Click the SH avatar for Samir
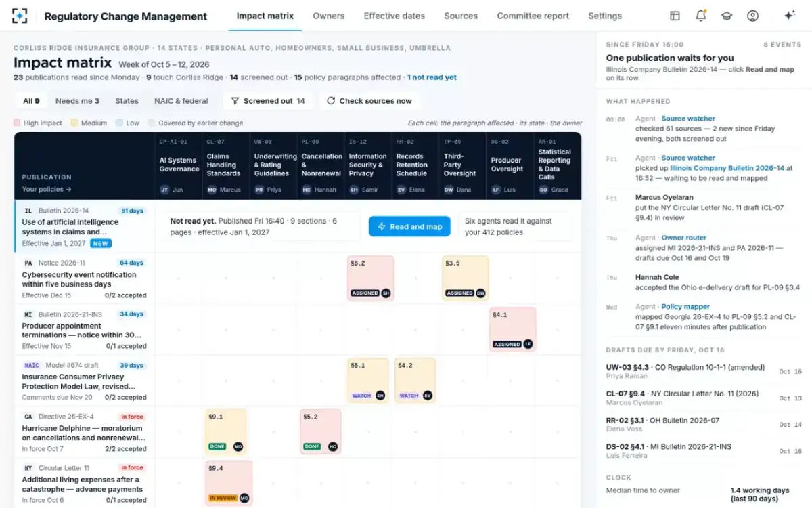This screenshot has width=812, height=508. pyautogui.click(x=354, y=190)
